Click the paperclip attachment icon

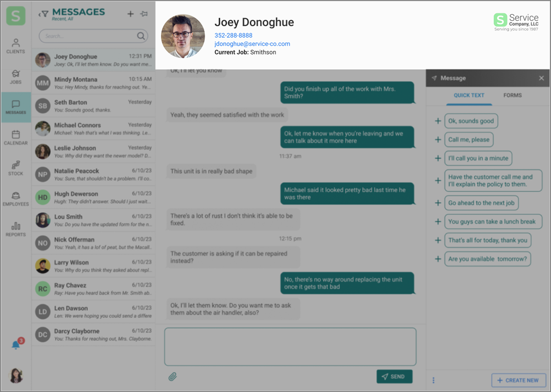tap(173, 377)
